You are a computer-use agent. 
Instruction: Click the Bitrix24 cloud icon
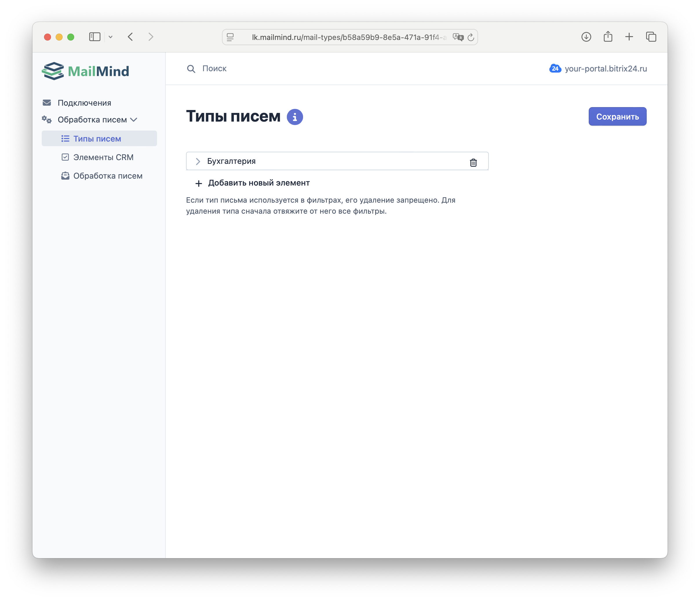coord(555,69)
